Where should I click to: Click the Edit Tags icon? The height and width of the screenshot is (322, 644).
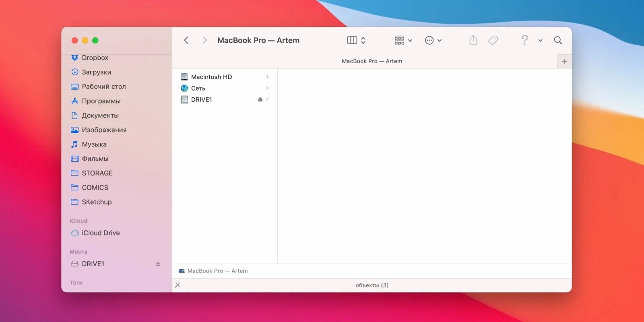[493, 40]
